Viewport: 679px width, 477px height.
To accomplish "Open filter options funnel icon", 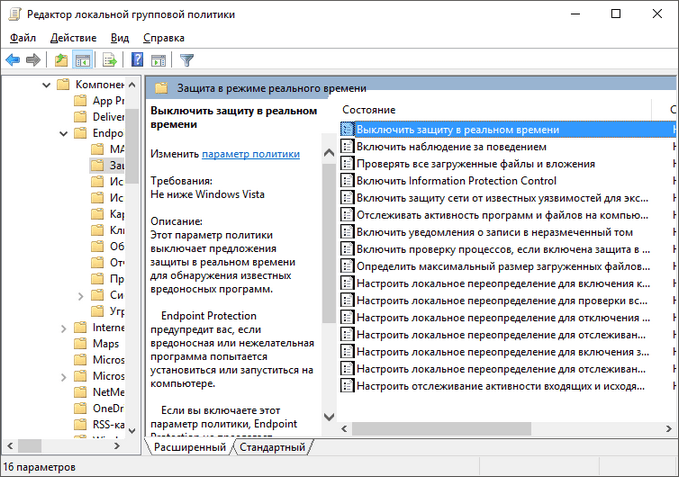I will 187,60.
